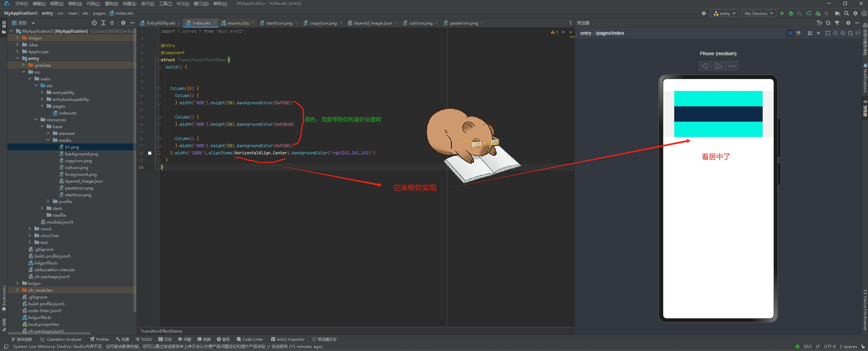868x351 pixels.
Task: Open project panel options gear
Action: point(123,23)
